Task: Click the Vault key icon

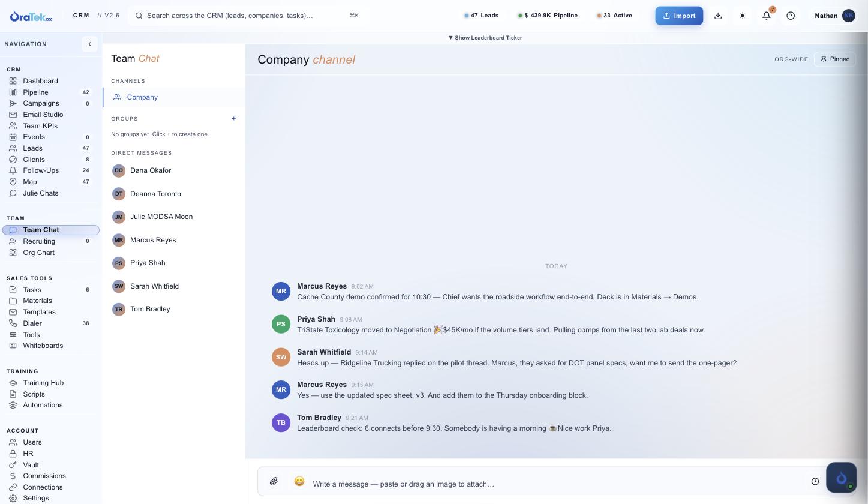Action: coord(13,465)
